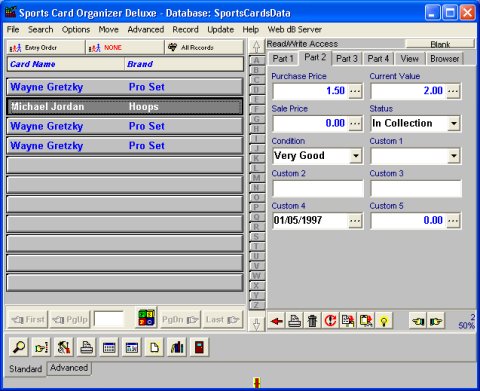Click ellipsis button next to Sale Price
The height and width of the screenshot is (391, 480).
tap(355, 123)
